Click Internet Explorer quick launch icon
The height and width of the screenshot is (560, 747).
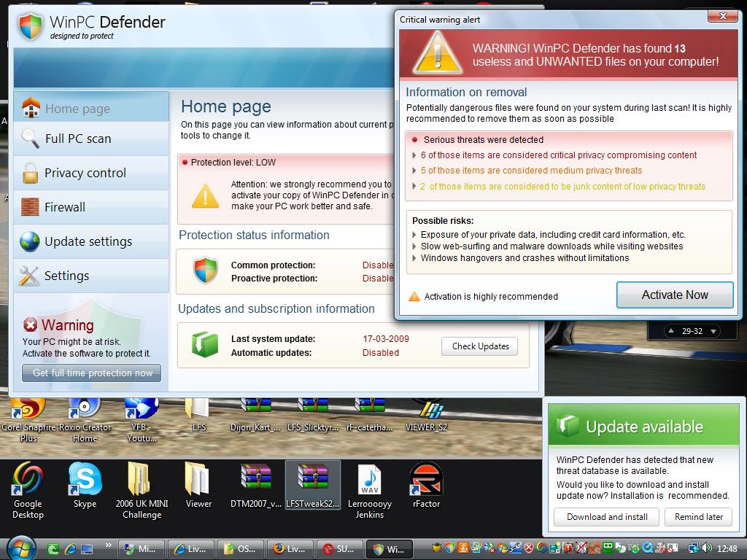(70, 549)
